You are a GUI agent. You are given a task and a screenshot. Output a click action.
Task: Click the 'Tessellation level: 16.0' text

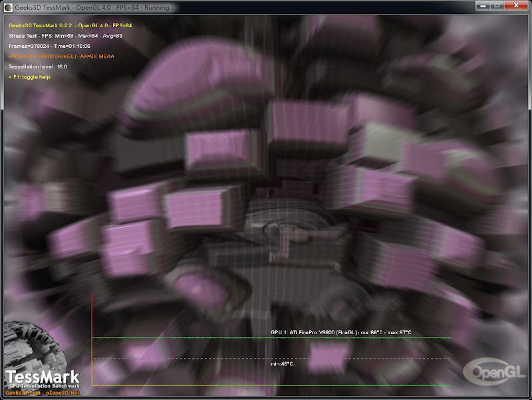38,66
